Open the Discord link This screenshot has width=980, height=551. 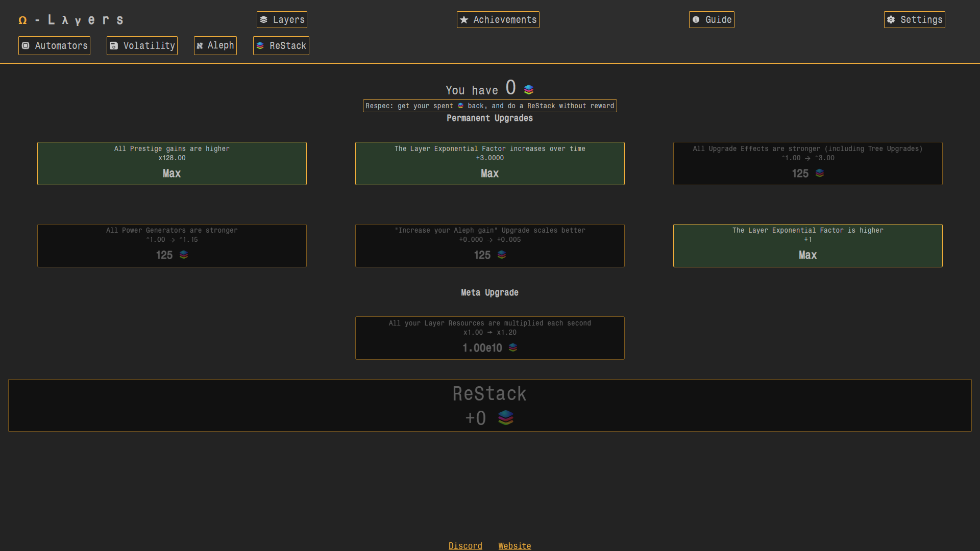click(x=465, y=546)
